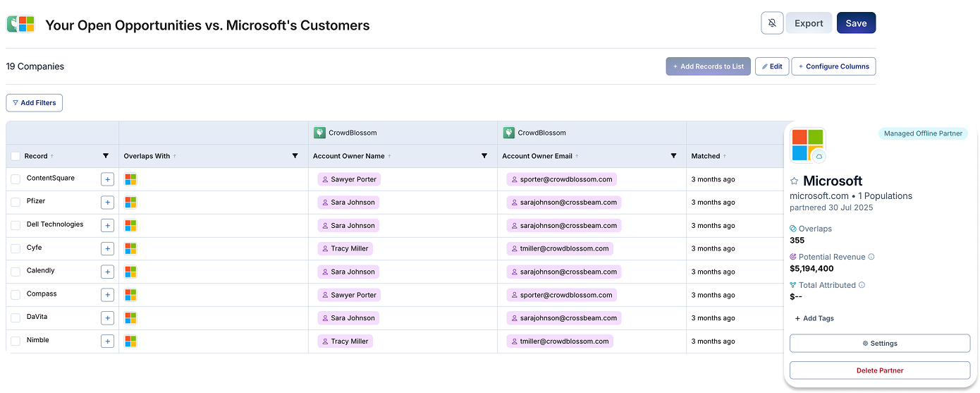
Task: Click CrowdBlossom icon above Account Owner Name
Action: point(319,133)
